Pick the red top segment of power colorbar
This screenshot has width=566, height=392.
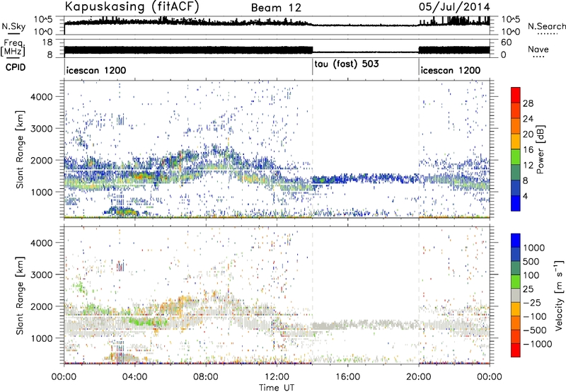point(516,96)
